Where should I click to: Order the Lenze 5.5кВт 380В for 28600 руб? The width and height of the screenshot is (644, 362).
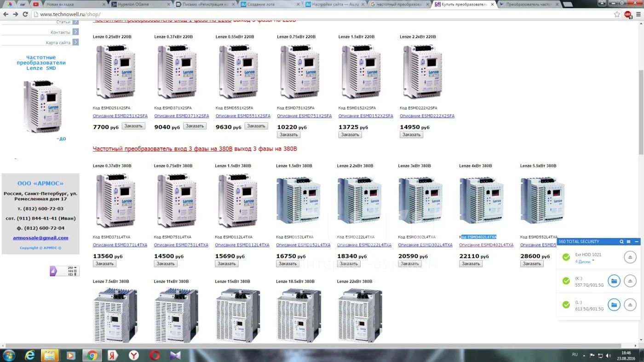[532, 264]
